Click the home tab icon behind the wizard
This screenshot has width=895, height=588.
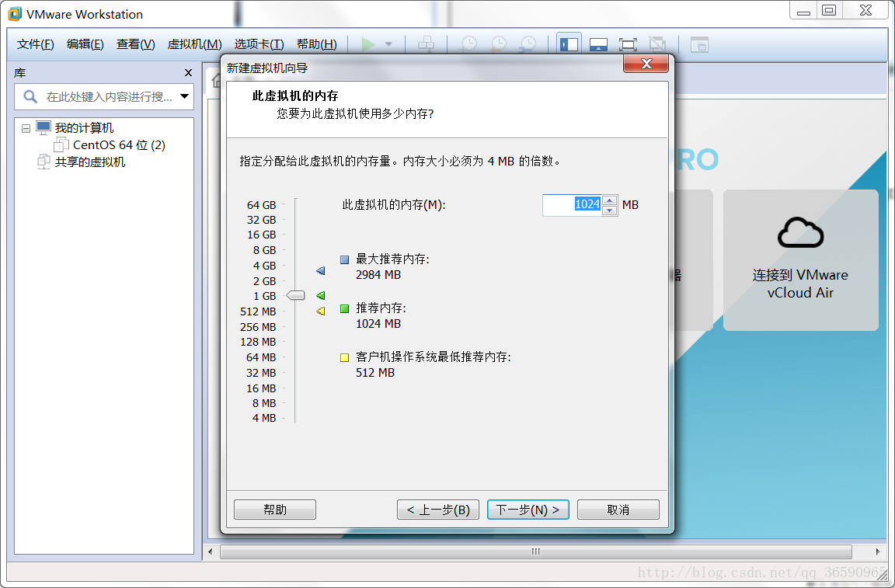pos(216,81)
